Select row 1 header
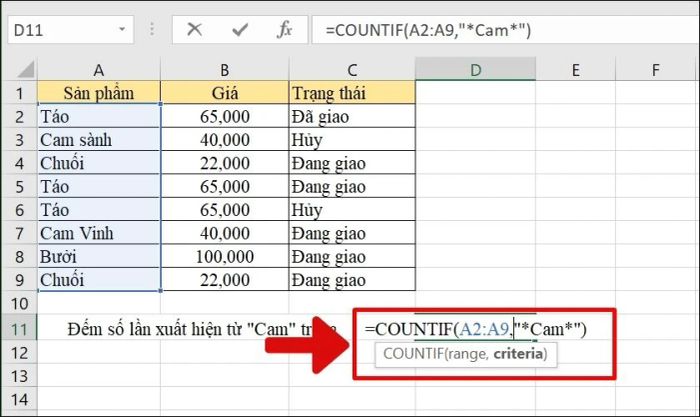 click(x=19, y=93)
